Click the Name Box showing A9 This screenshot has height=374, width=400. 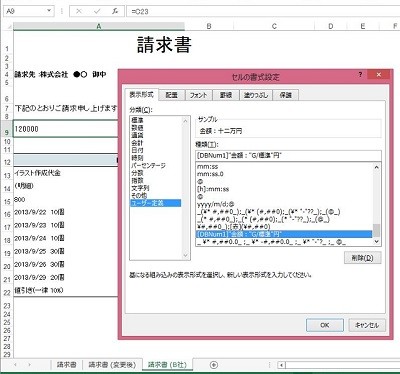click(x=25, y=11)
